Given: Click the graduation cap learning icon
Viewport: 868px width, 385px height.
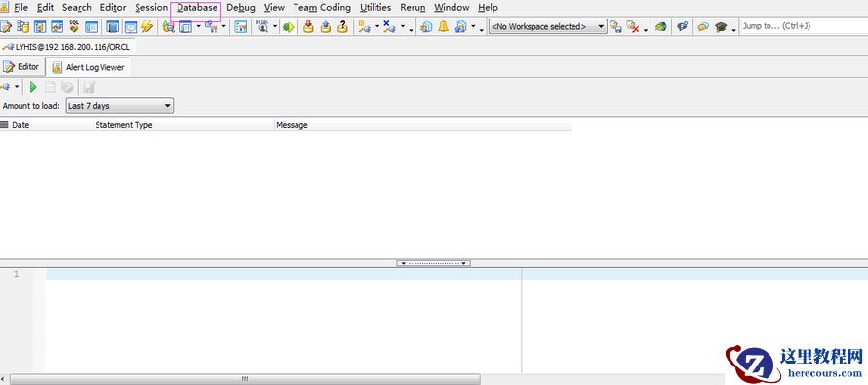Looking at the screenshot, I should pyautogui.click(x=720, y=26).
